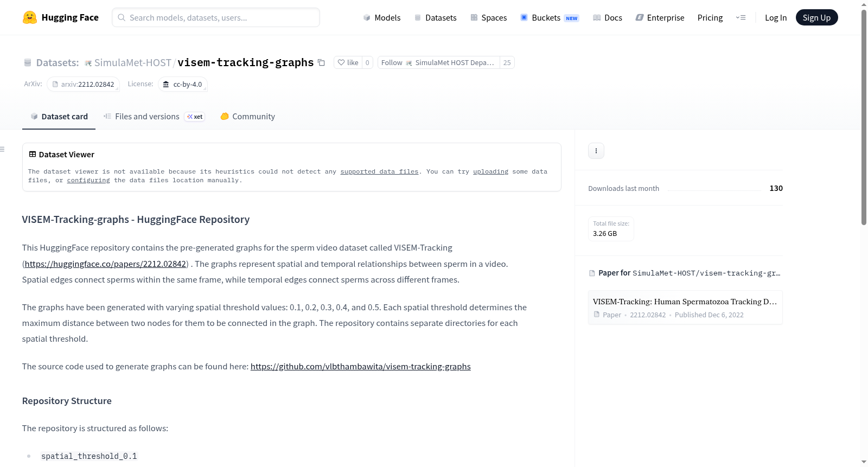Follow SimulaMet HOST Department
868x467 pixels.
(x=438, y=62)
